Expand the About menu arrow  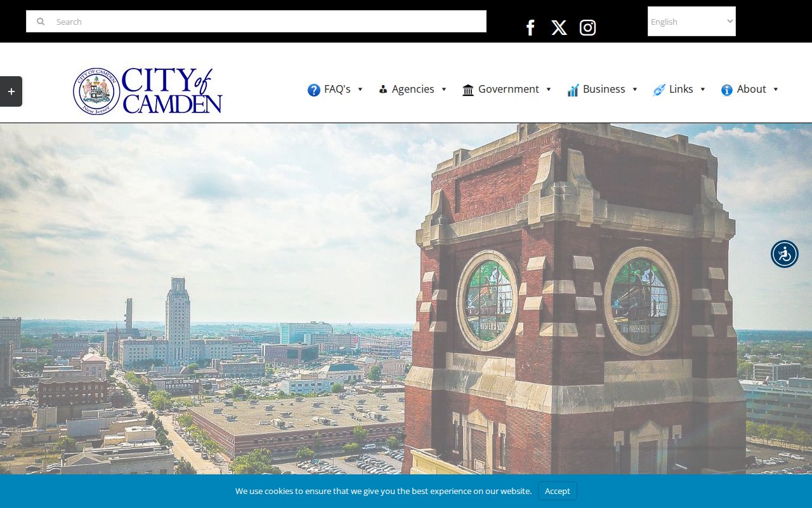point(775,90)
